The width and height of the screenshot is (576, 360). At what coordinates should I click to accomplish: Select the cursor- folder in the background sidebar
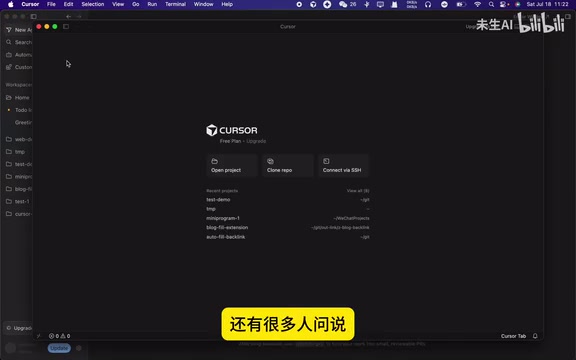pos(18,214)
